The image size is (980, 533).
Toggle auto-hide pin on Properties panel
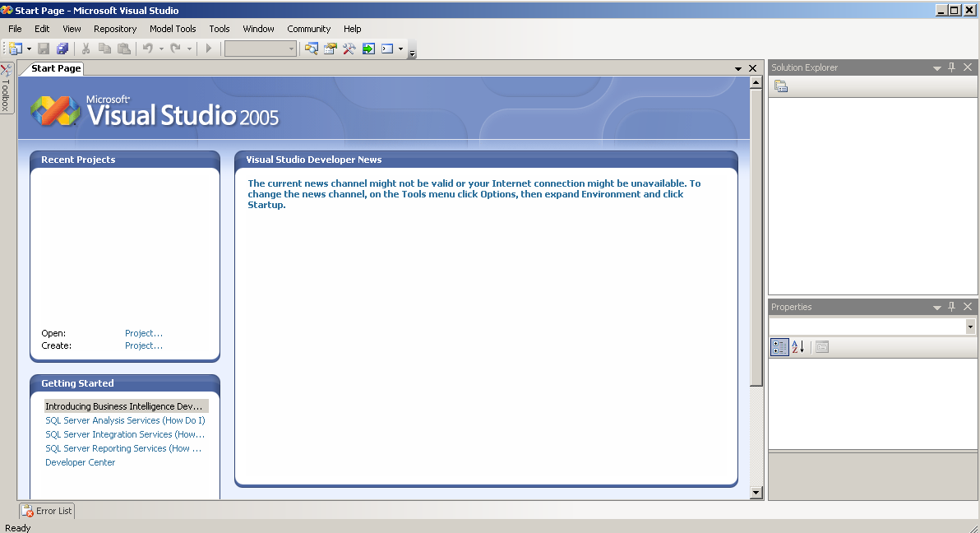pyautogui.click(x=952, y=307)
